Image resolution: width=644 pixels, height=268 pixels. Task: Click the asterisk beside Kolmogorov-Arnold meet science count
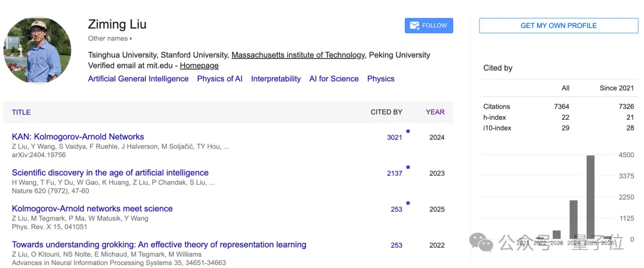click(x=408, y=204)
